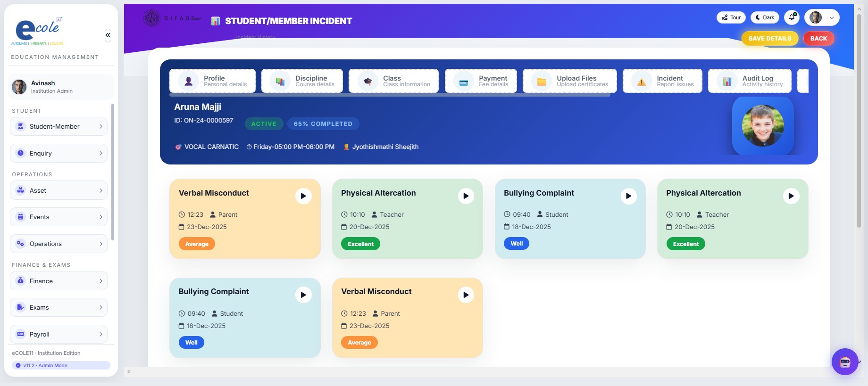Viewport: 868px width, 386px height.
Task: Click the ACTIVE status badge
Action: (x=264, y=124)
